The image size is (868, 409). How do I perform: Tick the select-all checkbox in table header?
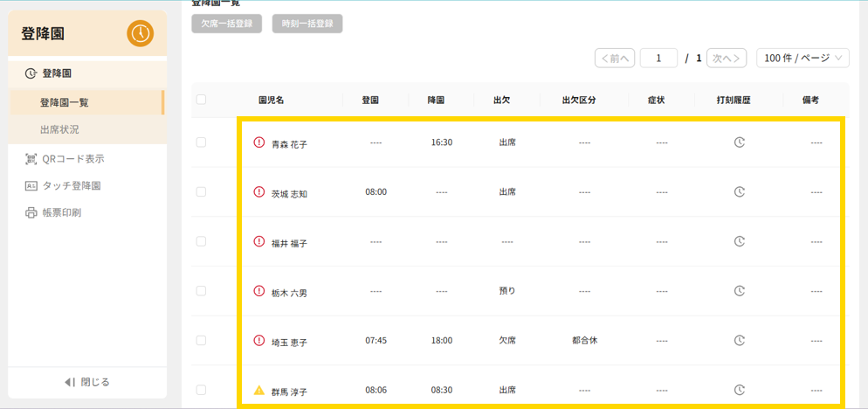point(202,100)
